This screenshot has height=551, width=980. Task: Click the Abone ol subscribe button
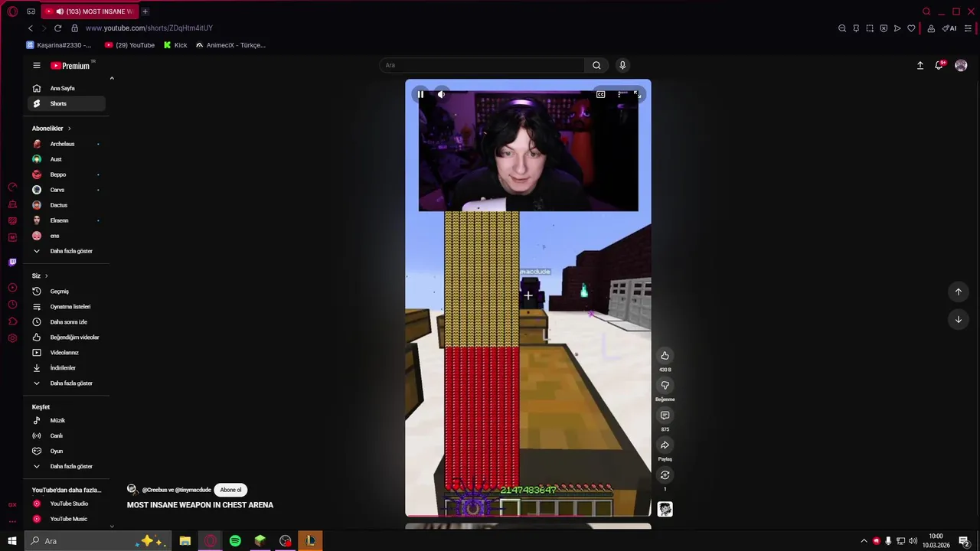coord(230,490)
